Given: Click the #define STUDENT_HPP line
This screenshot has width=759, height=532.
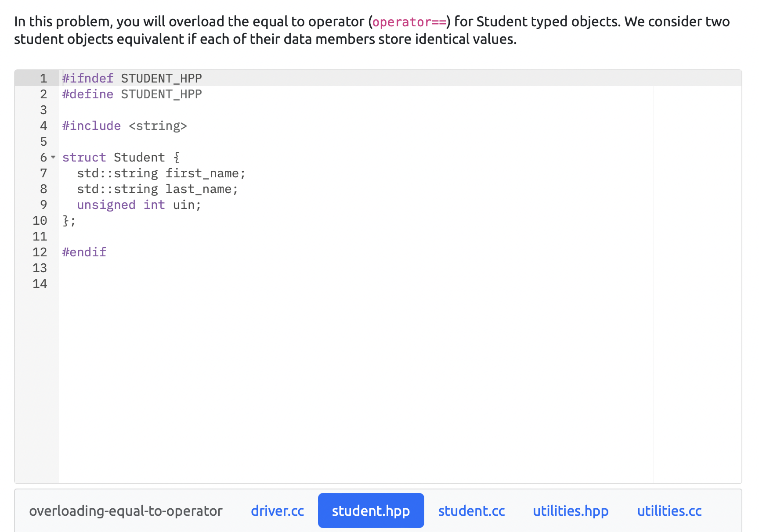Looking at the screenshot, I should pos(132,94).
